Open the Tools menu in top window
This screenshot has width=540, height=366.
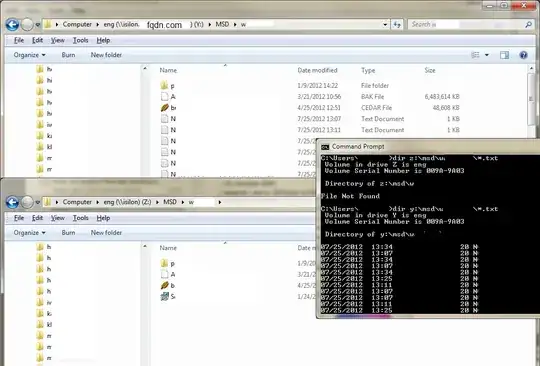(80, 40)
